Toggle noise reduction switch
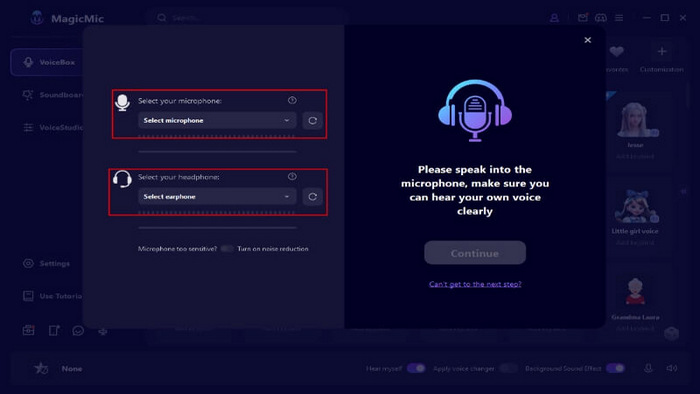Viewport: 700px width, 394px height. click(227, 249)
